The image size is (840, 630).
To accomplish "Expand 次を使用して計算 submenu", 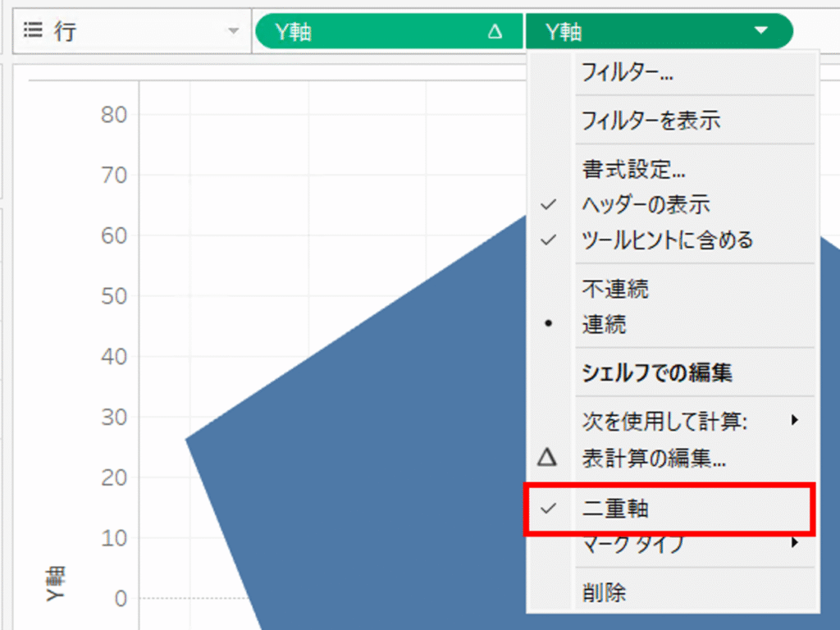I will point(793,421).
